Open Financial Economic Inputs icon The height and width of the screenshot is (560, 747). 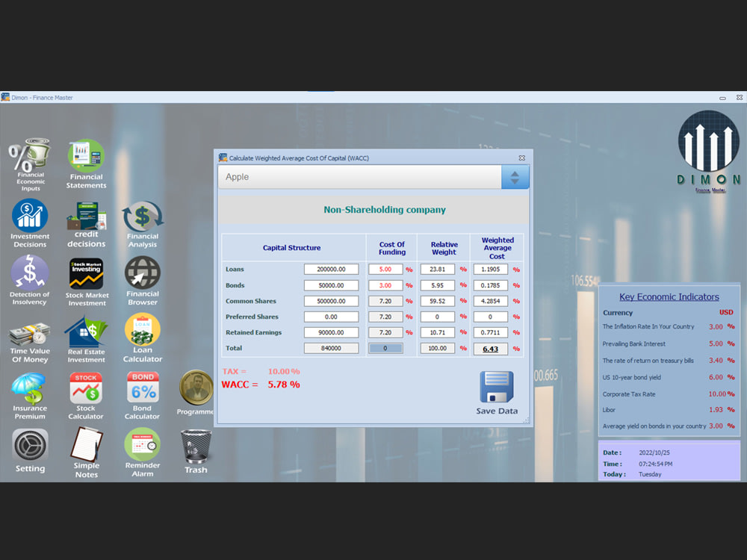pos(30,164)
